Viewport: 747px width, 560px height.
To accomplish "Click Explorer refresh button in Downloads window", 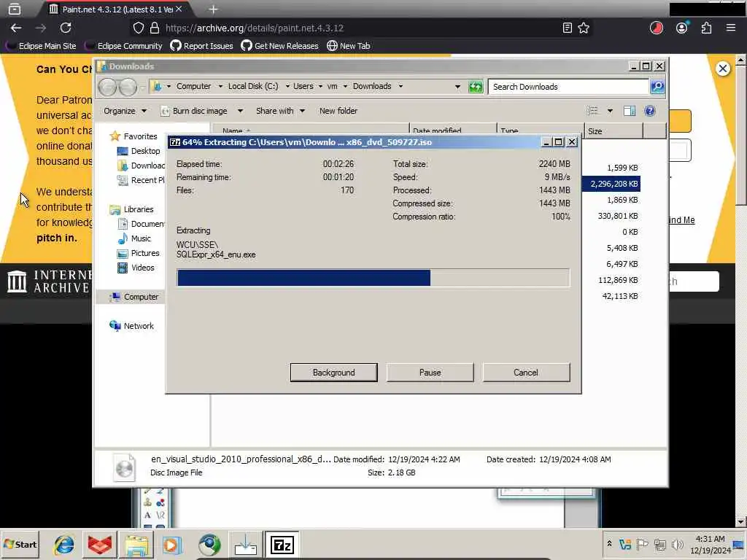I will pos(476,87).
